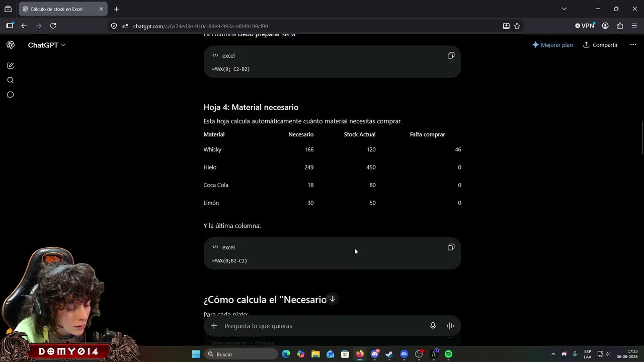Install the site as an app icon

[506, 26]
